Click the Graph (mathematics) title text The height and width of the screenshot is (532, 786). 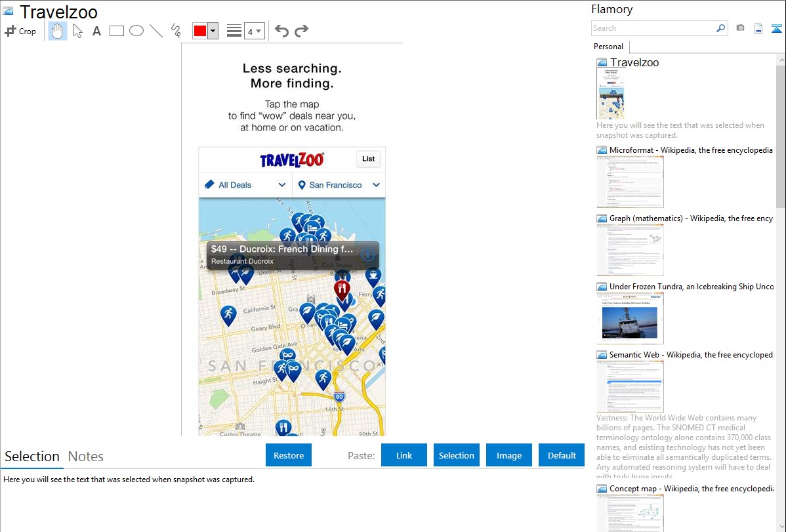pyautogui.click(x=691, y=218)
